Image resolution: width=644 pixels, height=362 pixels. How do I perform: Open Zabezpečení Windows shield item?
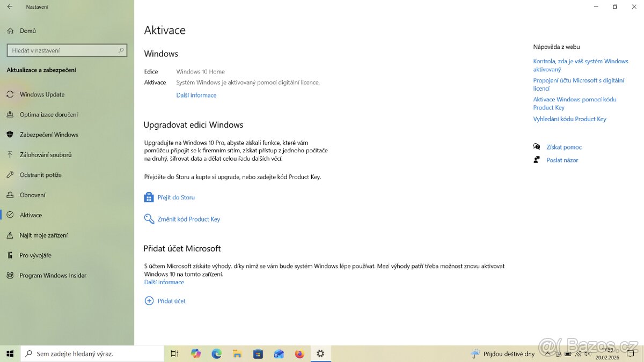pos(48,135)
